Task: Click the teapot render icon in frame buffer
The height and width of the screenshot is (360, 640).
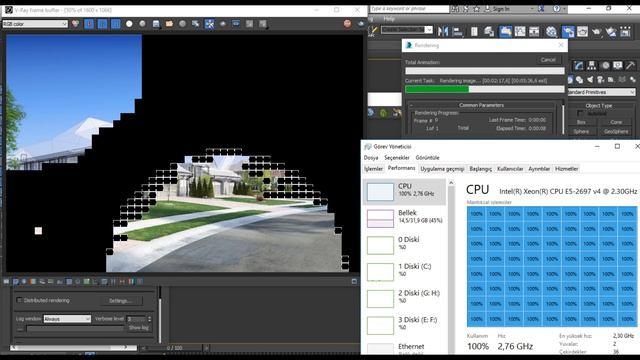Action: point(360,24)
